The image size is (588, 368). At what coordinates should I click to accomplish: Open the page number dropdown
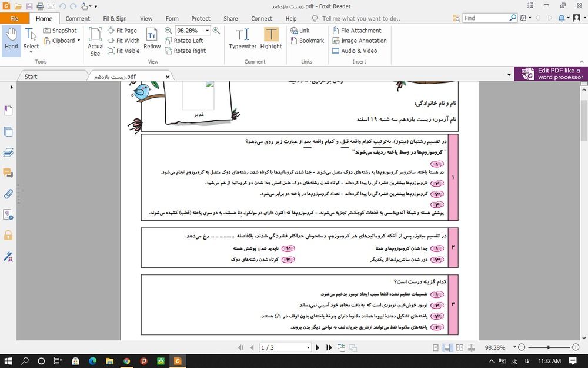coord(308,348)
